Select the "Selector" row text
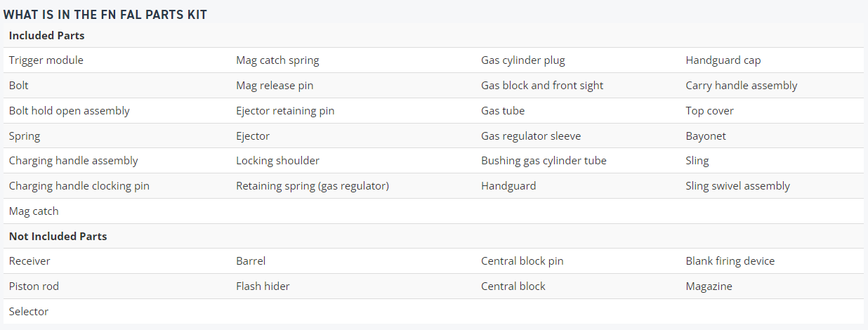Screen dimensions: 868x330 [29, 311]
